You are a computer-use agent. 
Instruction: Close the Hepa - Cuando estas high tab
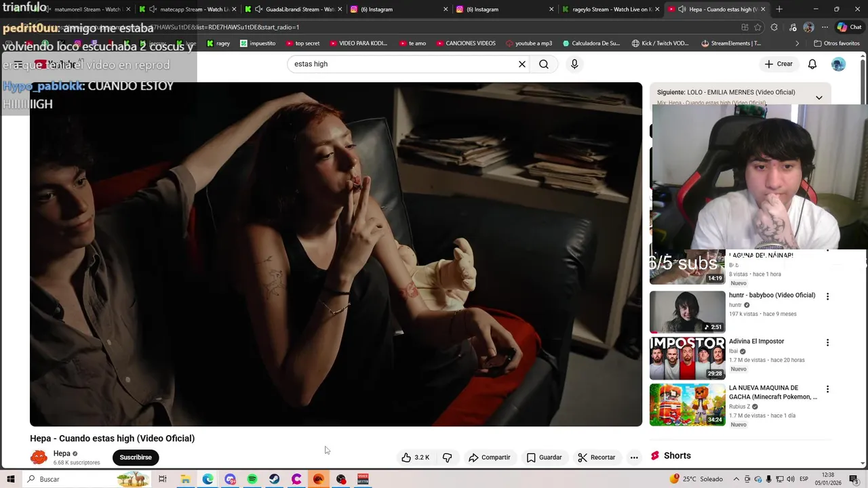pos(763,9)
